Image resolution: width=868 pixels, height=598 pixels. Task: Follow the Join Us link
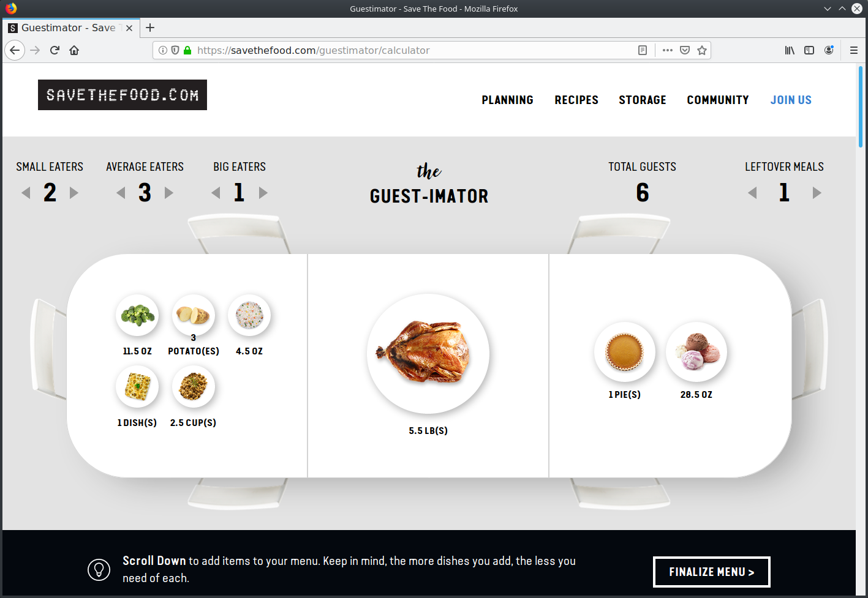[791, 100]
